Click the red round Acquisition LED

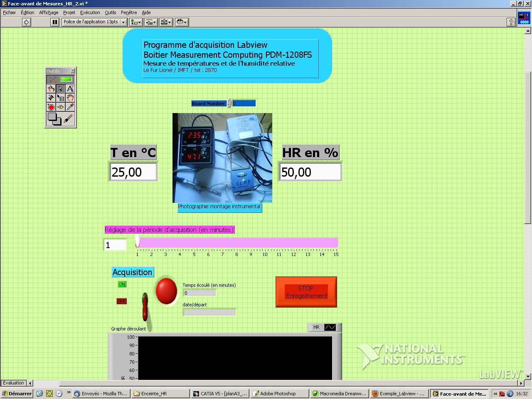(166, 291)
